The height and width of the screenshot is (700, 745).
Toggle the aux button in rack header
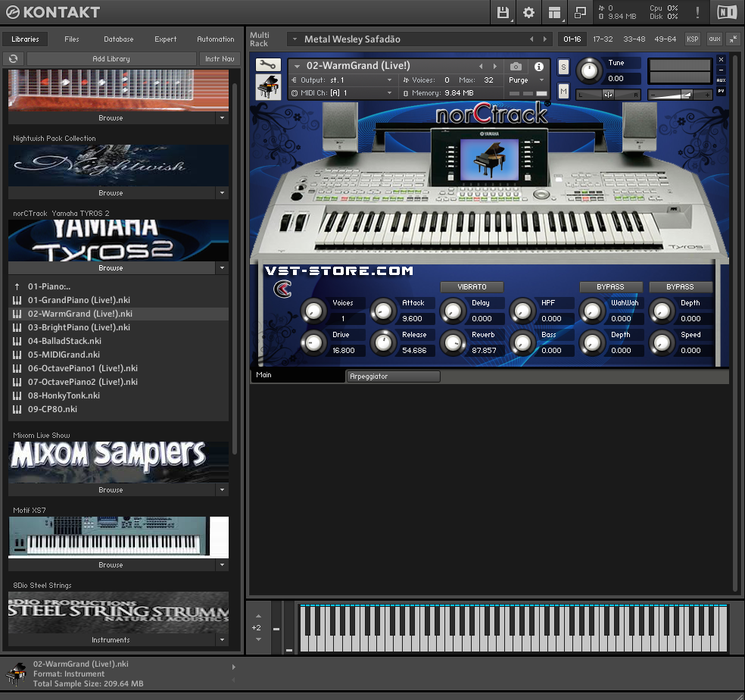(x=715, y=39)
